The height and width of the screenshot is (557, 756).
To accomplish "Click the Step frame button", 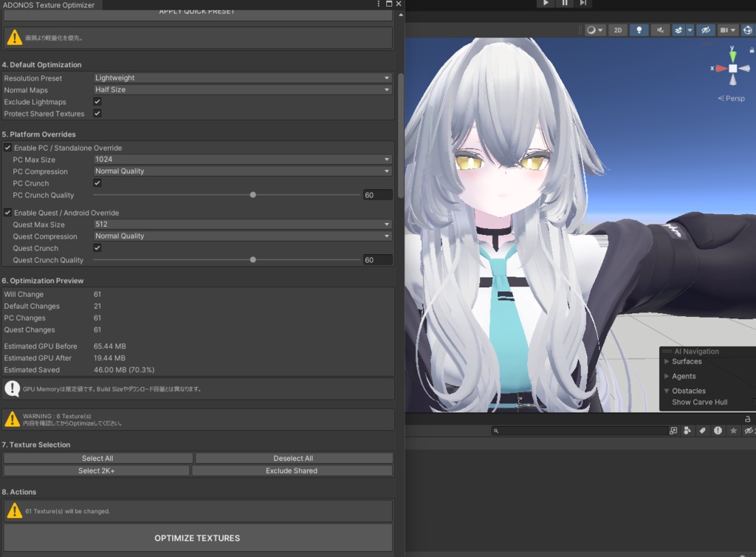I will pos(583,3).
